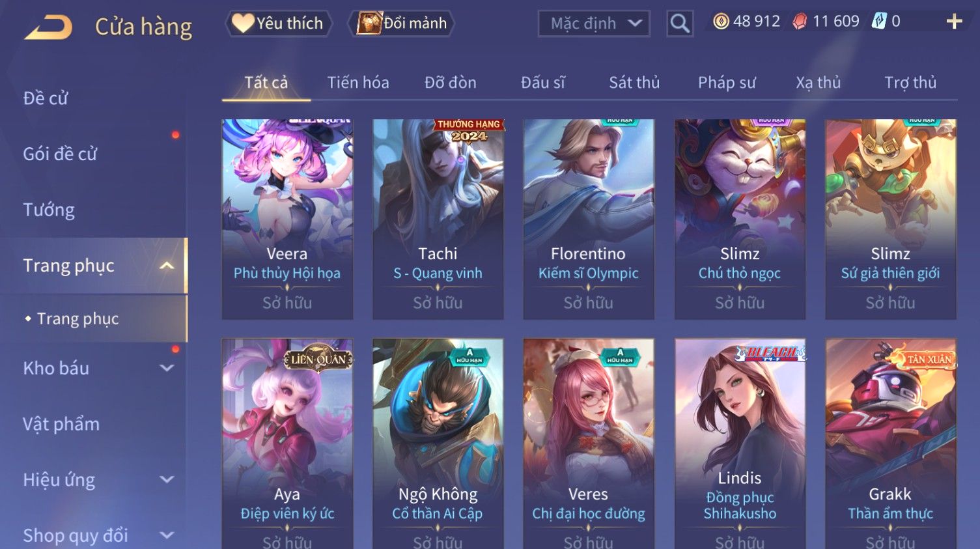
Task: Expand the Hiệu ứng sidebar section
Action: pyautogui.click(x=167, y=480)
